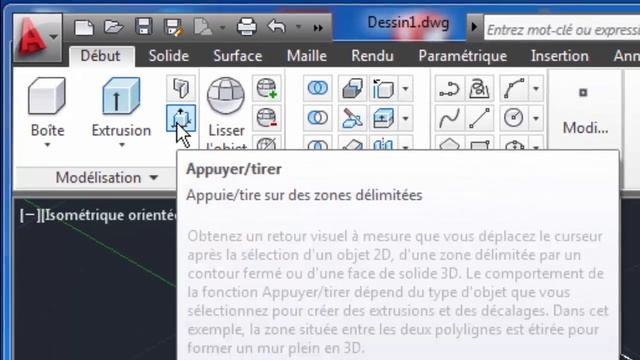The width and height of the screenshot is (640, 360).
Task: Select the Polysolide tool icon
Action: pos(181,88)
